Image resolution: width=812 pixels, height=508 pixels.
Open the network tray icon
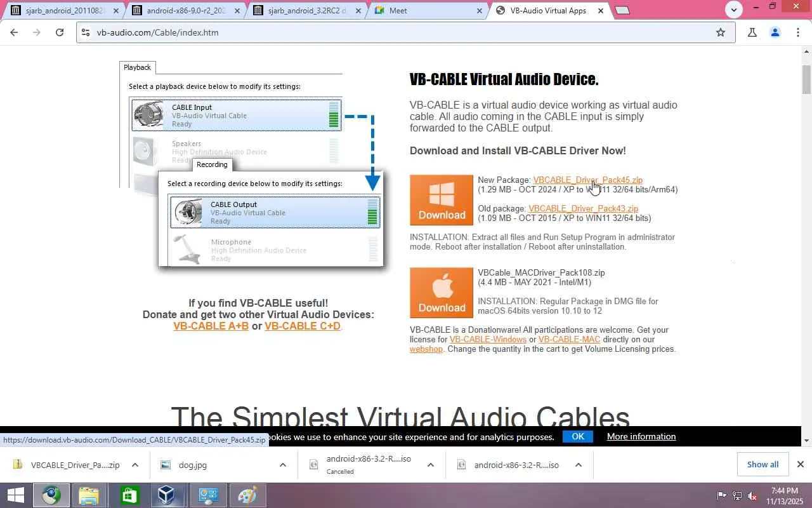click(737, 495)
